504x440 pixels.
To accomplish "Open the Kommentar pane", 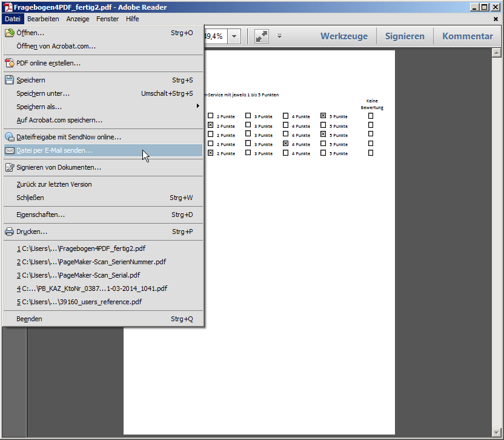I will (x=468, y=36).
